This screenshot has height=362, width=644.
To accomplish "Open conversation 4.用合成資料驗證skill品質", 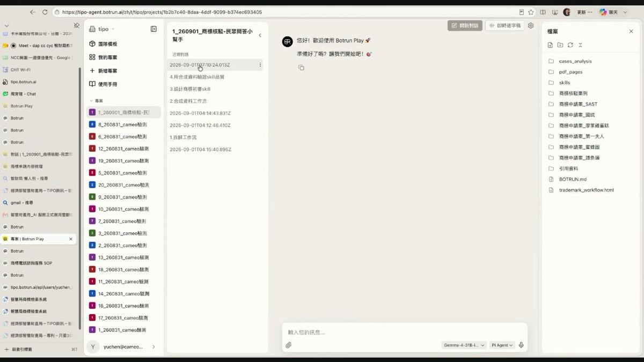I will click(x=197, y=77).
